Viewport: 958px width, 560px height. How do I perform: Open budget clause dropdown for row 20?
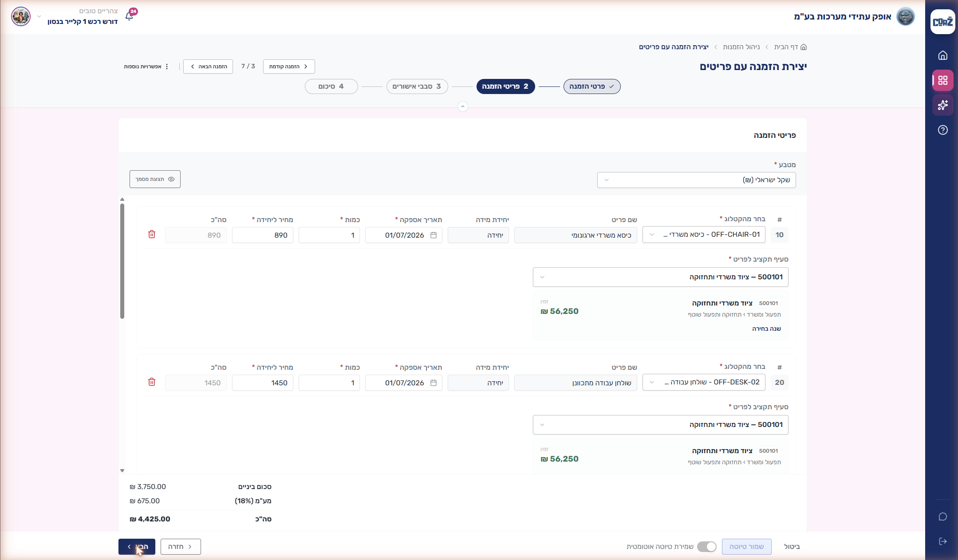660,425
